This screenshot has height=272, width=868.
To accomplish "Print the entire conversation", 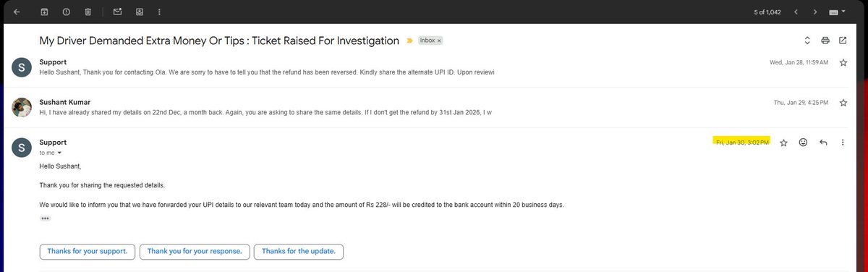I will pos(825,41).
